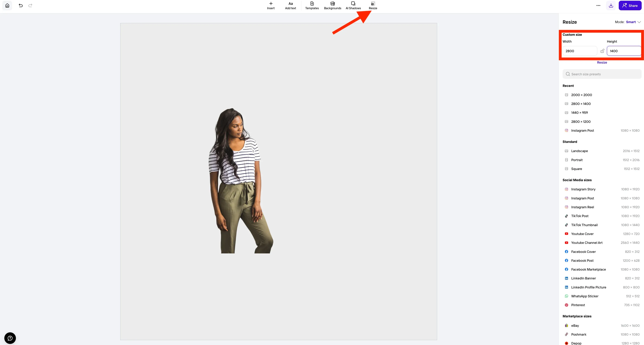Select the recent 2000 × 2000 size
Image resolution: width=644 pixels, height=345 pixels.
pos(602,95)
